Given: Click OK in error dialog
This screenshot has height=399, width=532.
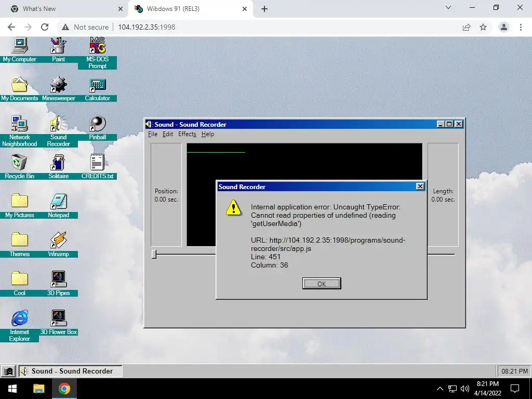Looking at the screenshot, I should 322,284.
